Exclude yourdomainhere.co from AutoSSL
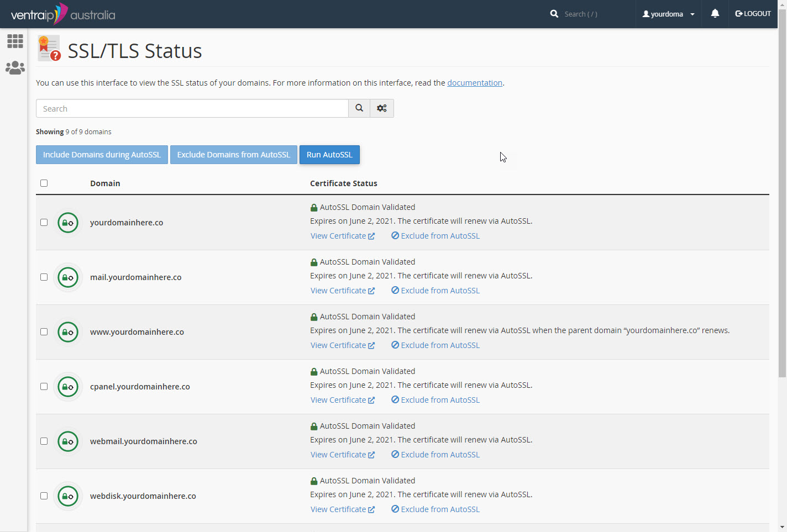This screenshot has width=787, height=532. point(436,236)
